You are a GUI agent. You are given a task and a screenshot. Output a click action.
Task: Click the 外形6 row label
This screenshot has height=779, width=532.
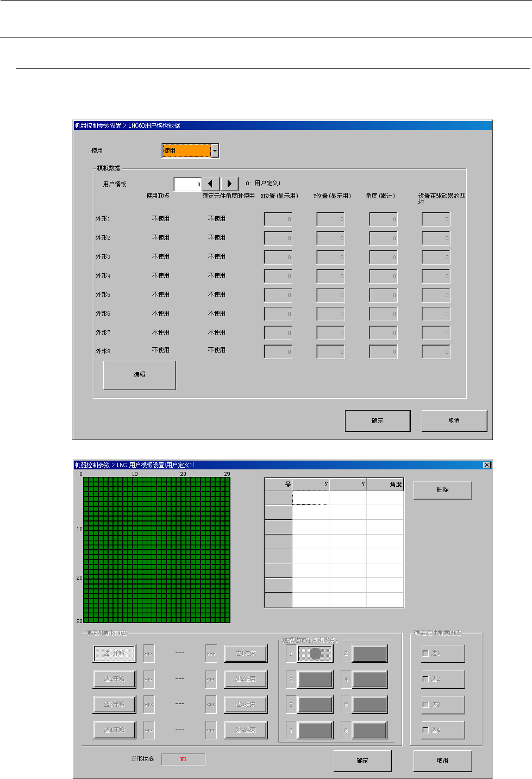click(103, 313)
